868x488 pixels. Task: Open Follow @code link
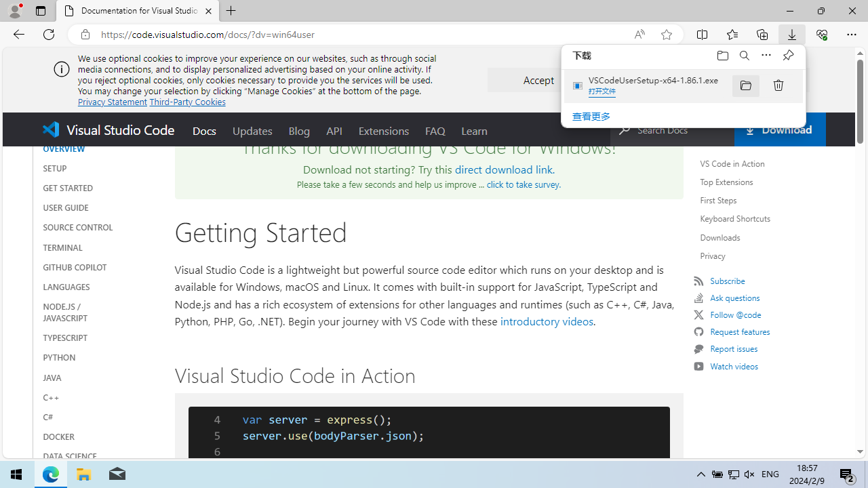click(x=735, y=314)
